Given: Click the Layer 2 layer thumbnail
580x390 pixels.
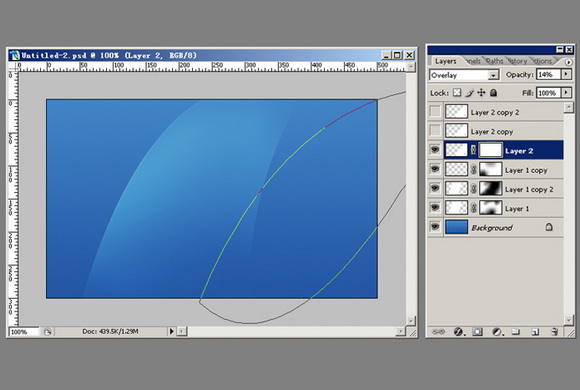Looking at the screenshot, I should [x=456, y=150].
